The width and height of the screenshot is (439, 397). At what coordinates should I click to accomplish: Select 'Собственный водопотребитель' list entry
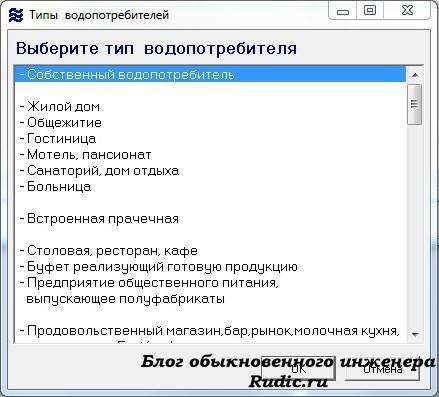210,74
